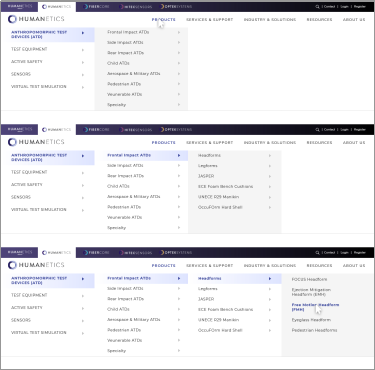Image resolution: width=375 pixels, height=370 pixels.
Task: Select Pedestrian Headforms in the last column
Action: point(314,330)
